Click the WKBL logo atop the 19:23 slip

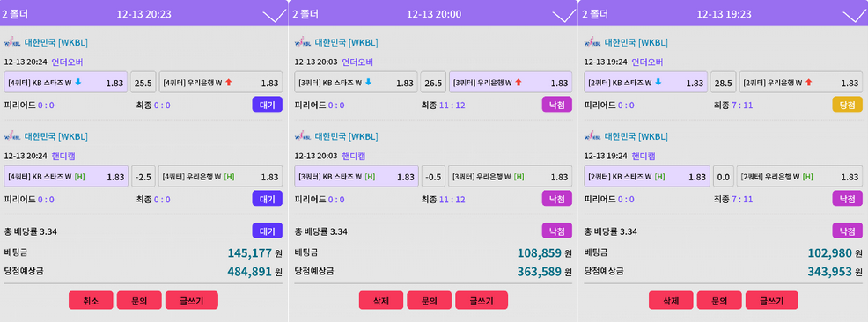tap(592, 42)
